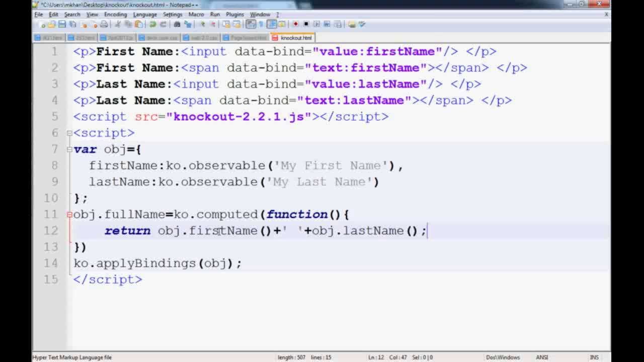644x362 pixels.
Task: Click on 'knockout-2.2.1.js' in line 5
Action: point(239,117)
